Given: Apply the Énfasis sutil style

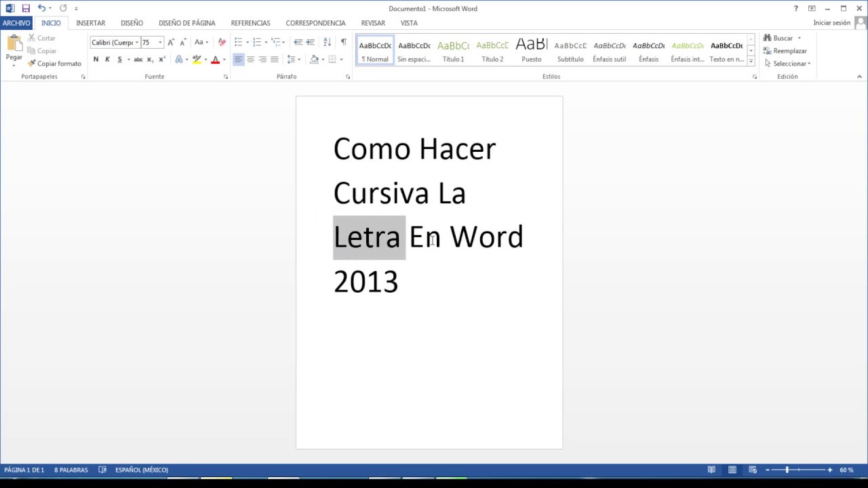Looking at the screenshot, I should [609, 51].
